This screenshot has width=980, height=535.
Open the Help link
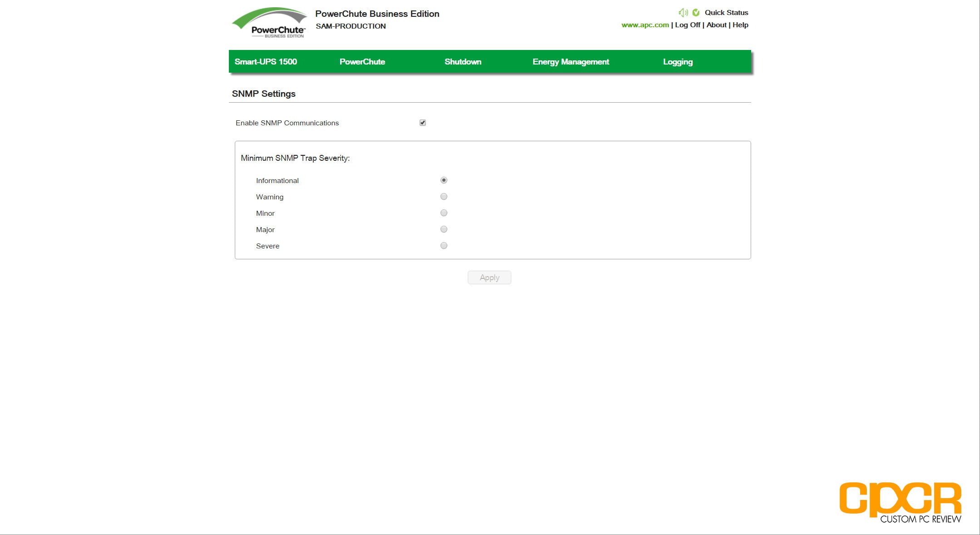740,25
